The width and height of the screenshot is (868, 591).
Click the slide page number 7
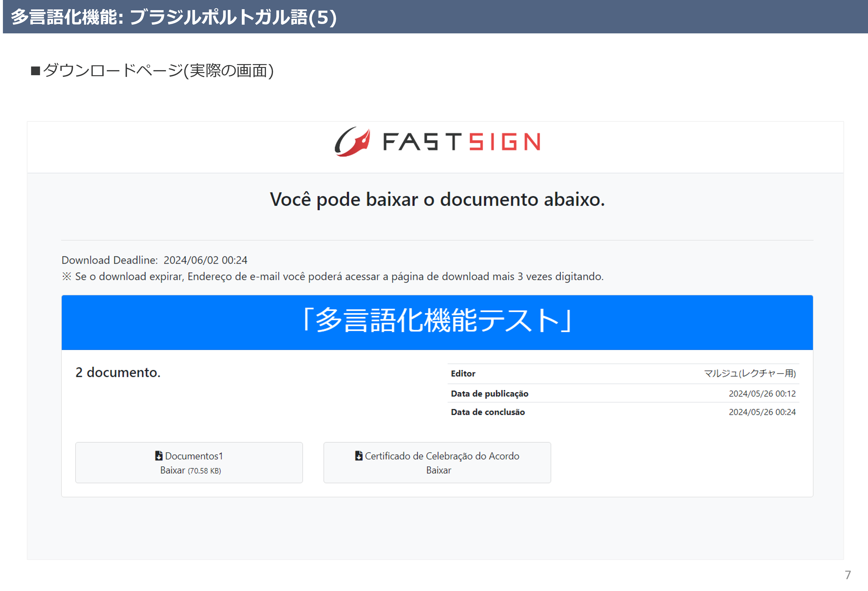click(848, 575)
